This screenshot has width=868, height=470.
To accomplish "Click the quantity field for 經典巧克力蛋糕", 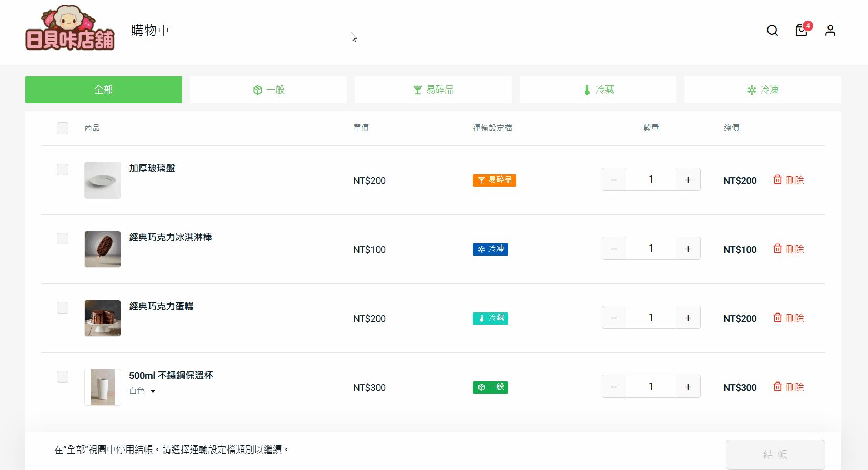I will pos(651,318).
